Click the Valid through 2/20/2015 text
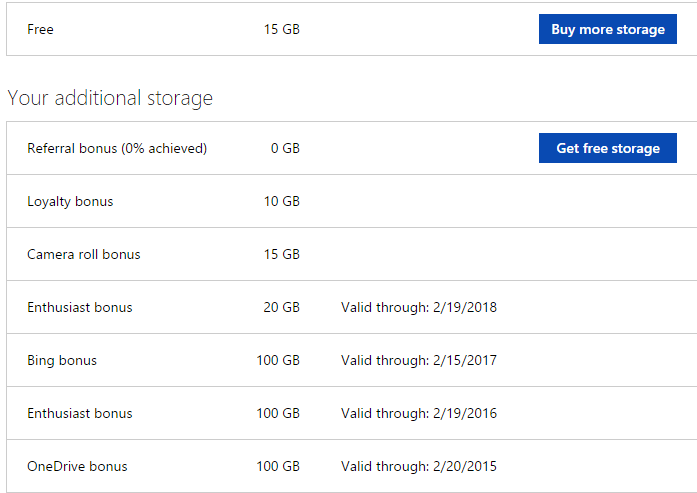The height and width of the screenshot is (493, 697). point(418,466)
